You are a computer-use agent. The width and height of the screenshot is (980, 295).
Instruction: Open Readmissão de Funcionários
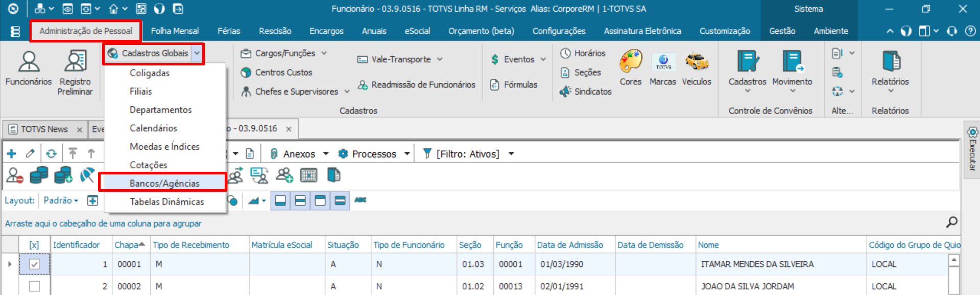[x=416, y=85]
